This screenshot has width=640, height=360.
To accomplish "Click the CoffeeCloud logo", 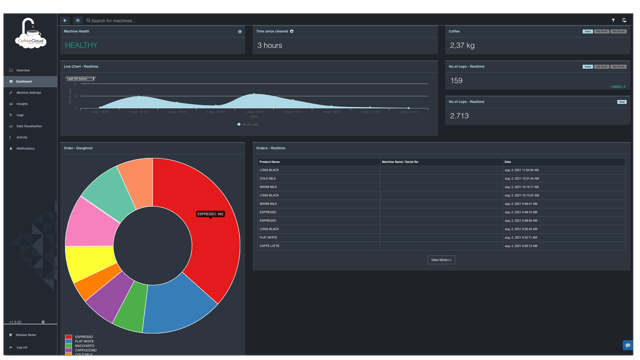I will tap(31, 33).
